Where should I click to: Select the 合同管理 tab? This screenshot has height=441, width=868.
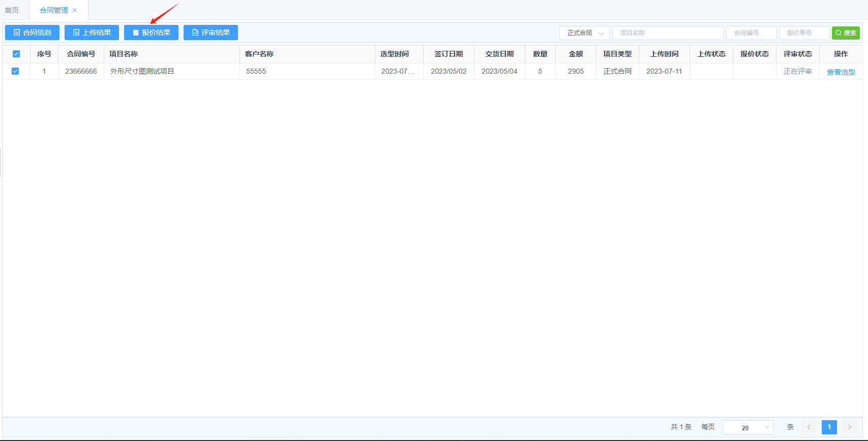(53, 10)
